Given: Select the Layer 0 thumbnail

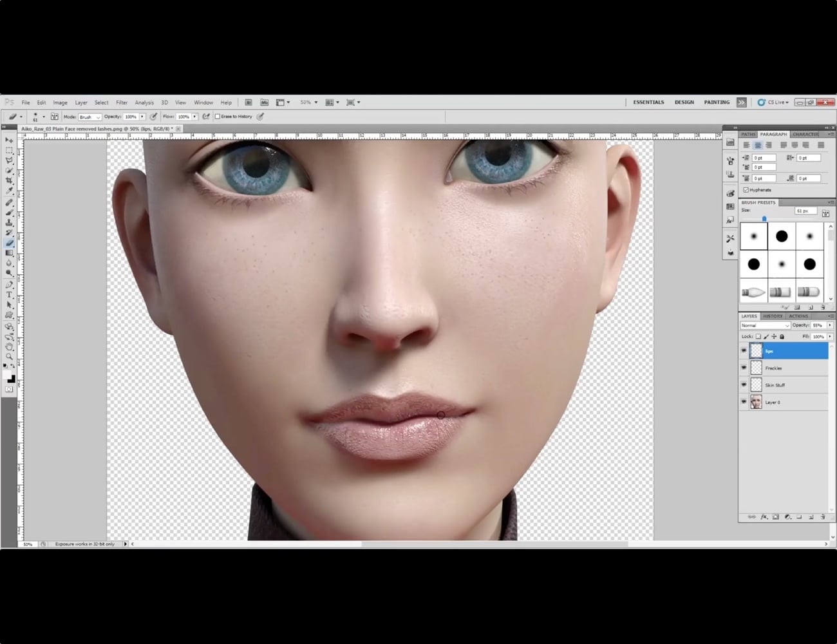Looking at the screenshot, I should point(756,402).
